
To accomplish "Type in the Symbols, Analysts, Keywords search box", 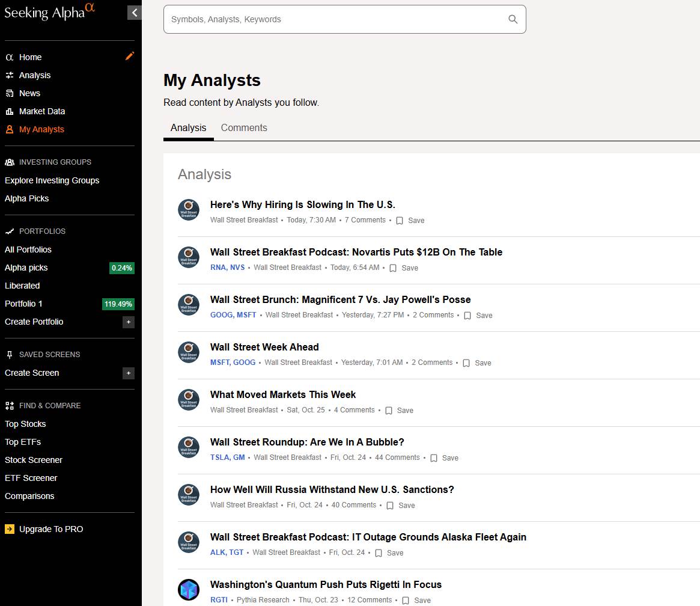I will click(336, 19).
